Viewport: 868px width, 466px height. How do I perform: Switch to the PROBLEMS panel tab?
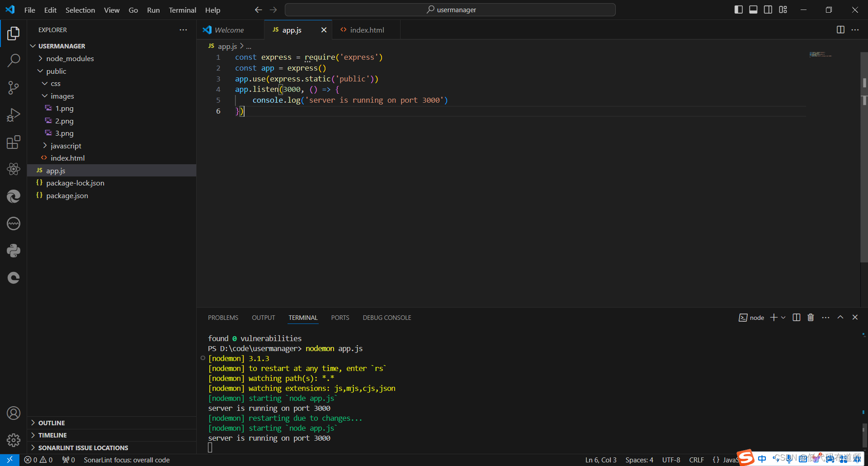coord(223,318)
